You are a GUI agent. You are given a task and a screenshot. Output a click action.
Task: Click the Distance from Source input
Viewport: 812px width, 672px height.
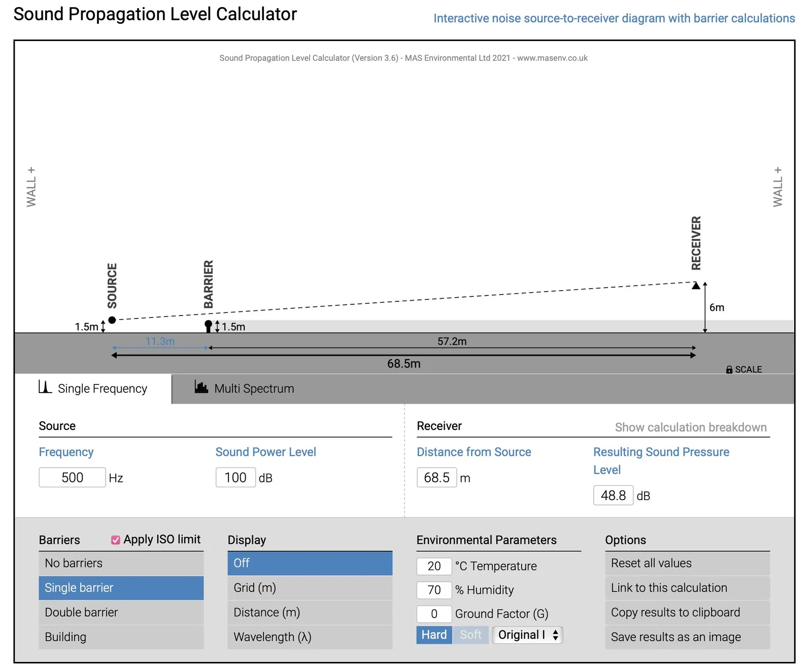coord(437,477)
